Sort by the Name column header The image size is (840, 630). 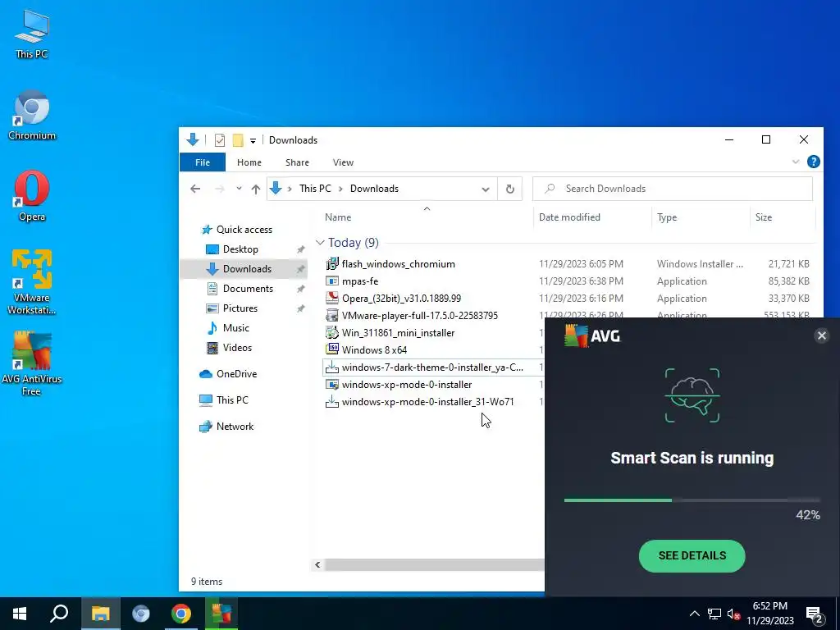pos(338,217)
